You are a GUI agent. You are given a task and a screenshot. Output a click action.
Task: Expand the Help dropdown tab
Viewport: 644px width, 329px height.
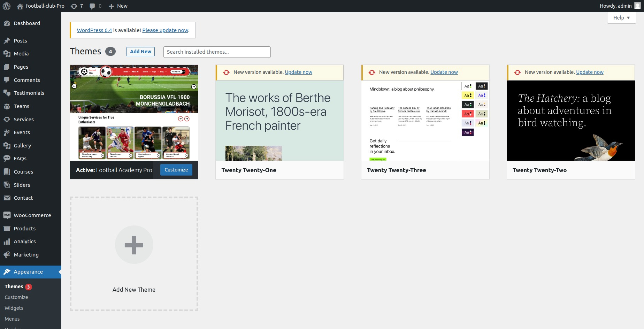(621, 18)
